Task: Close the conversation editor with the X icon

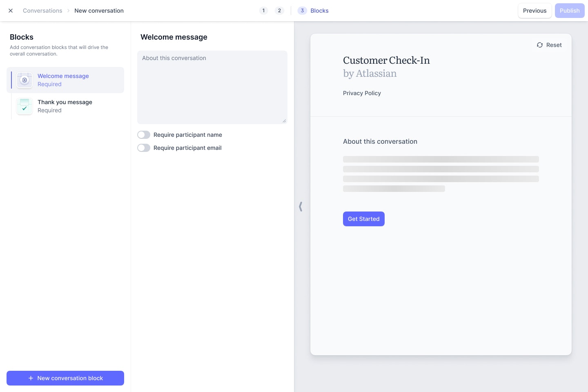Action: [11, 11]
